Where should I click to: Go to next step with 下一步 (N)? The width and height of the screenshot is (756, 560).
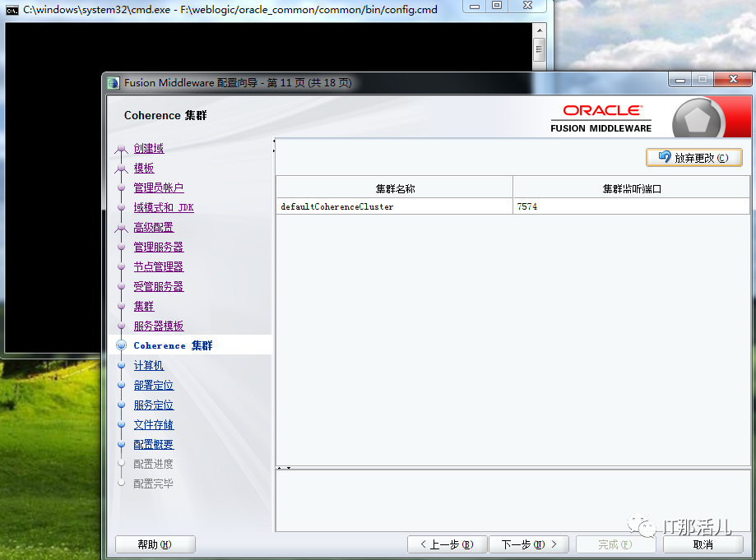(x=529, y=544)
